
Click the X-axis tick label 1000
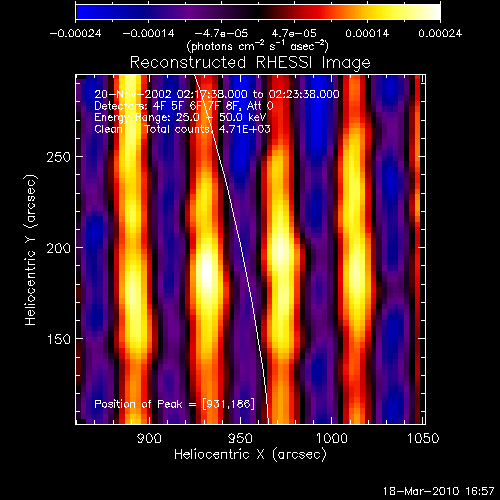[x=332, y=438]
